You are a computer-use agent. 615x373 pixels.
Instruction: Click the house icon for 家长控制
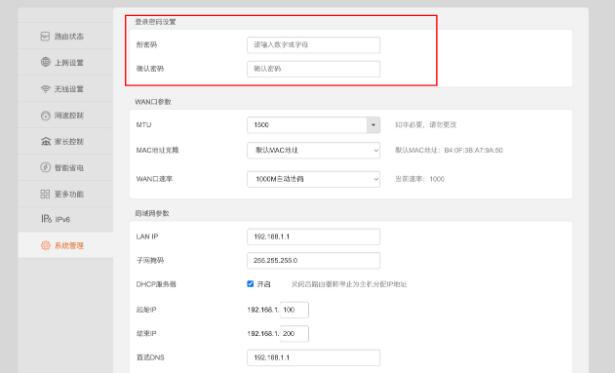click(46, 141)
